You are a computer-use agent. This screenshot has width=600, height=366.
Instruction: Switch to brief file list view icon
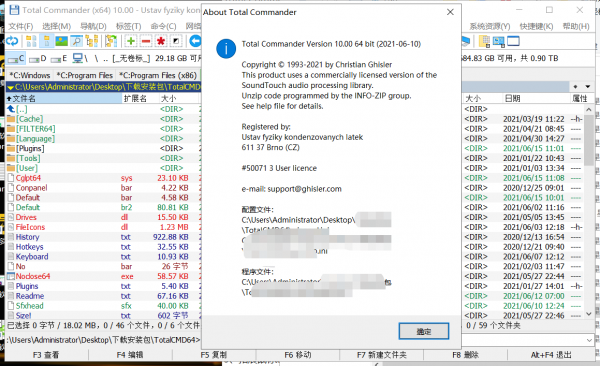31,41
